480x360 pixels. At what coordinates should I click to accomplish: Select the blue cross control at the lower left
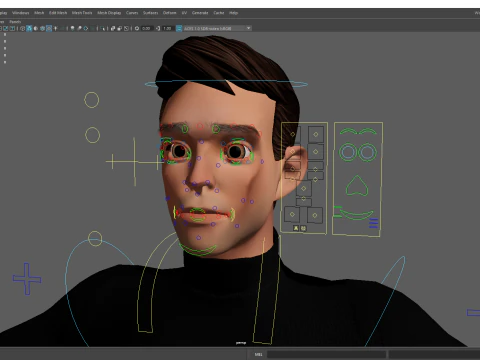pyautogui.click(x=27, y=279)
